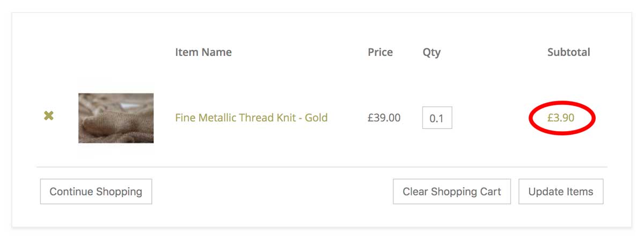Click the Qty column header
This screenshot has height=238, width=644.
(431, 52)
